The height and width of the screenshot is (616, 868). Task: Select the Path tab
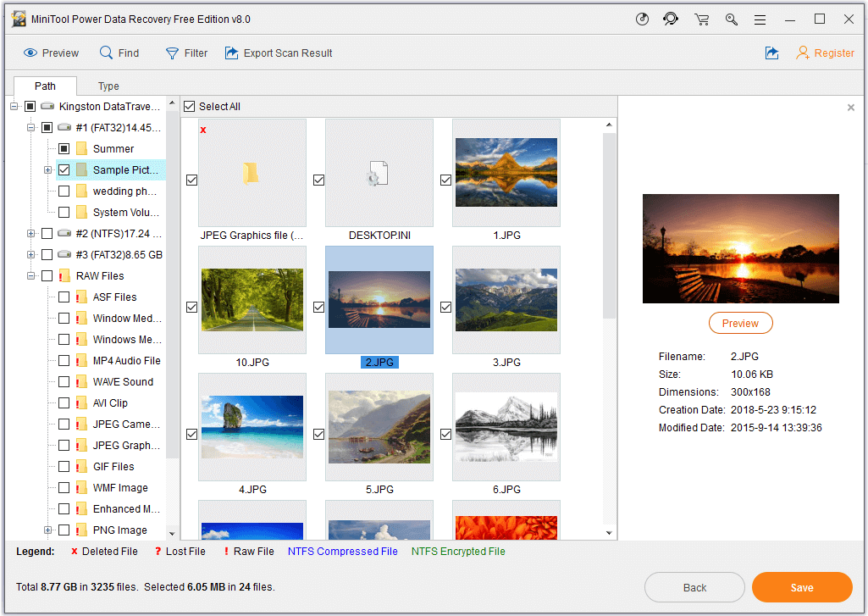[45, 86]
